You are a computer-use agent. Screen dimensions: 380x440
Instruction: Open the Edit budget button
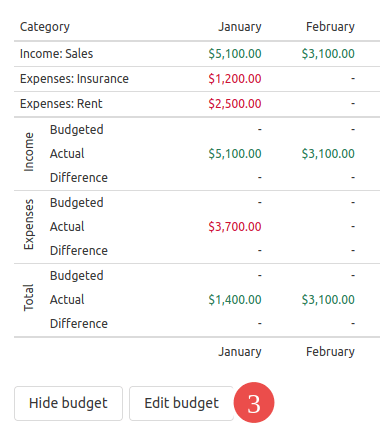[x=182, y=403]
